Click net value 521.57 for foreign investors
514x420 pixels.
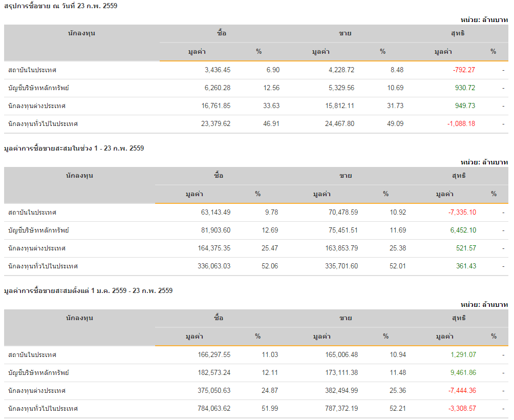(x=466, y=248)
